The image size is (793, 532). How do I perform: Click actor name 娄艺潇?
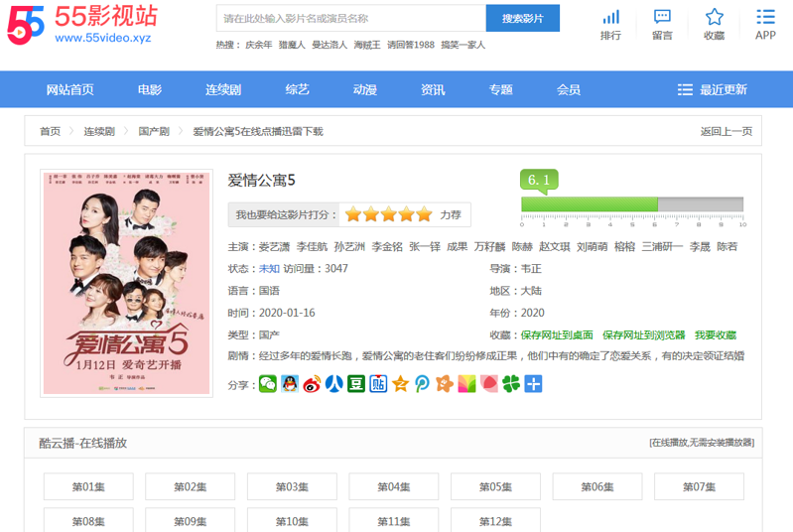(274, 247)
